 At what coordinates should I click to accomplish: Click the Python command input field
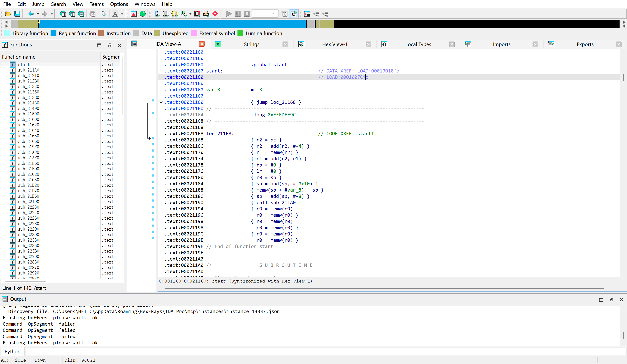pos(326,351)
